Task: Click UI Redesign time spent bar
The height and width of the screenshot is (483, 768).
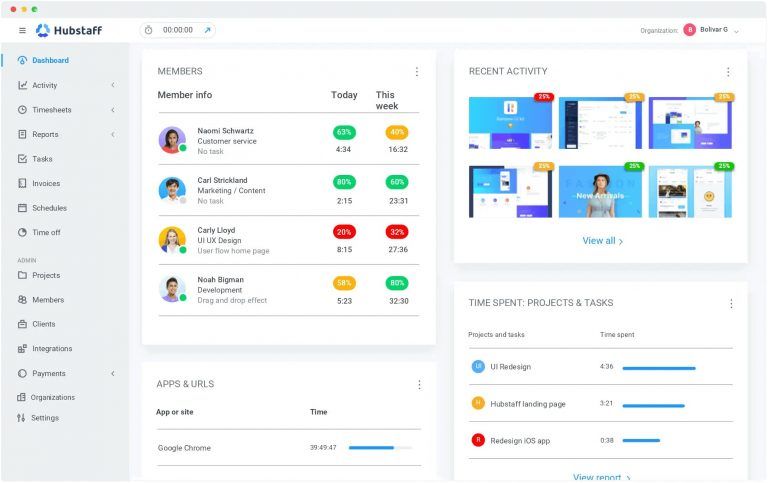Action: (x=658, y=368)
